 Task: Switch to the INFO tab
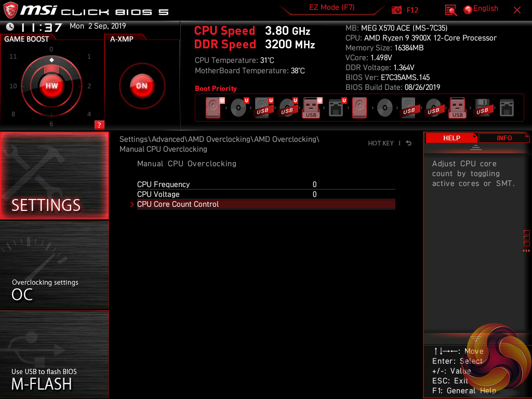[504, 138]
